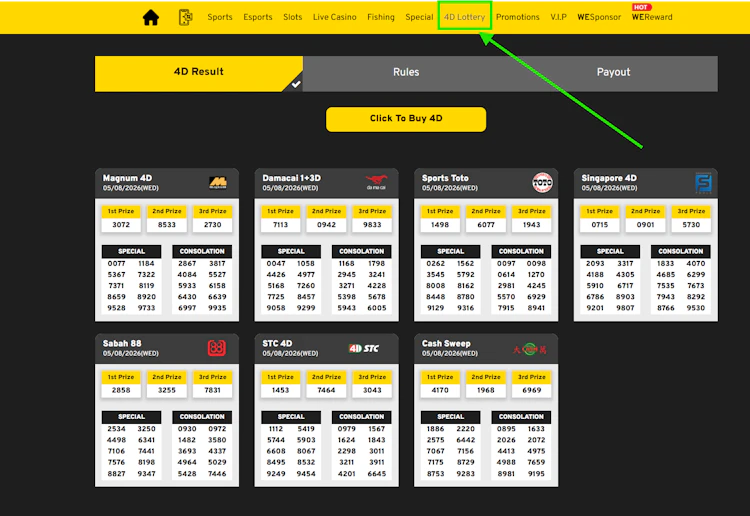The image size is (750, 516).
Task: Click Sports Toto 1st Prize number 1498
Action: click(x=440, y=225)
